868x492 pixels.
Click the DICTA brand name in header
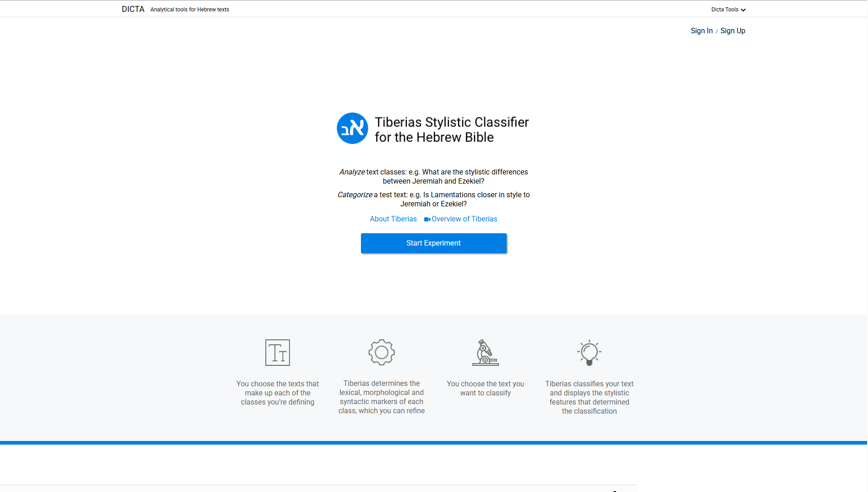pyautogui.click(x=133, y=9)
